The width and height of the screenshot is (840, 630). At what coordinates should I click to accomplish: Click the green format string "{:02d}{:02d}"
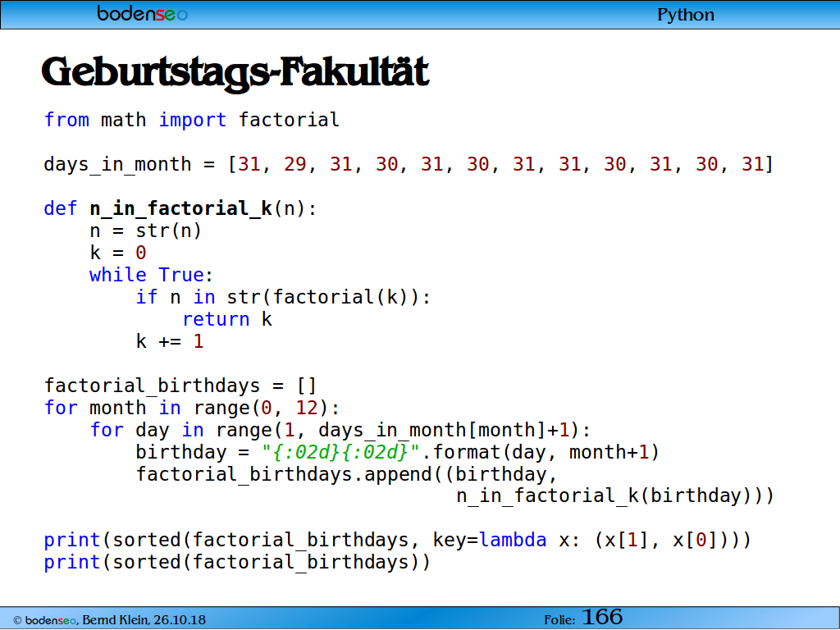(x=340, y=452)
